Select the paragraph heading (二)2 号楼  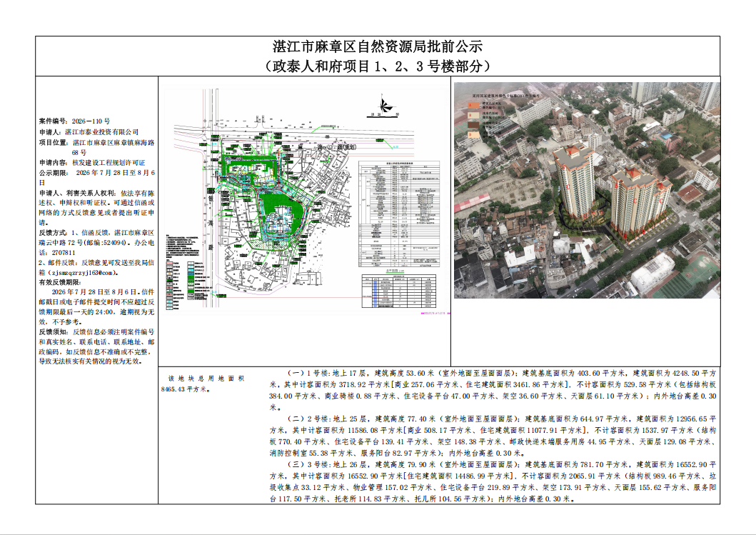click(x=308, y=419)
